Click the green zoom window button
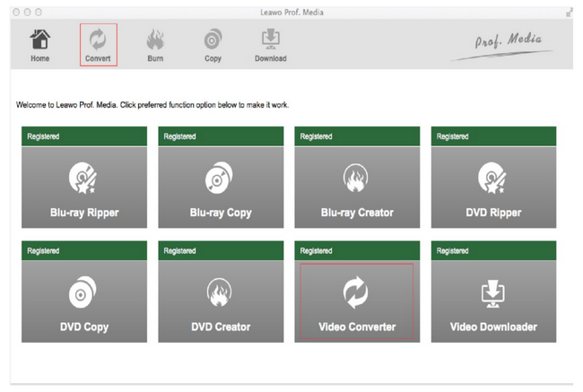Screen dimensions: 583x392 tap(39, 13)
